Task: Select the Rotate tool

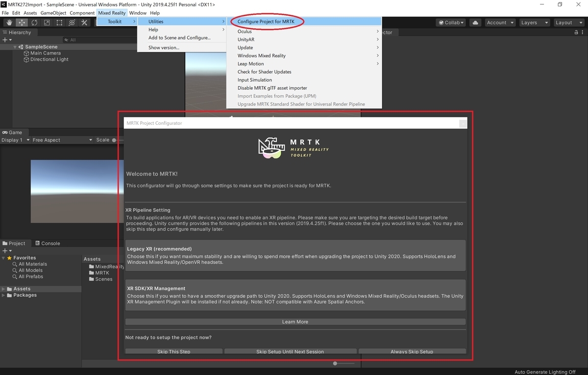Action: click(x=34, y=23)
